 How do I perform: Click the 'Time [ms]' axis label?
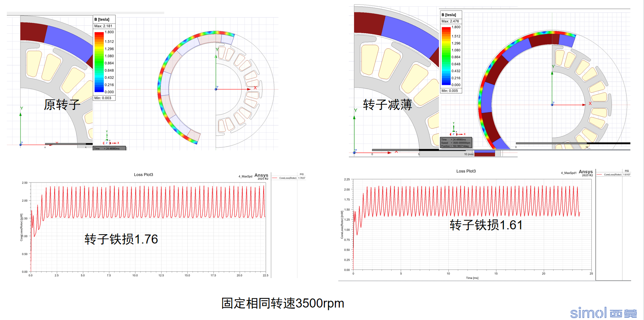472,278
